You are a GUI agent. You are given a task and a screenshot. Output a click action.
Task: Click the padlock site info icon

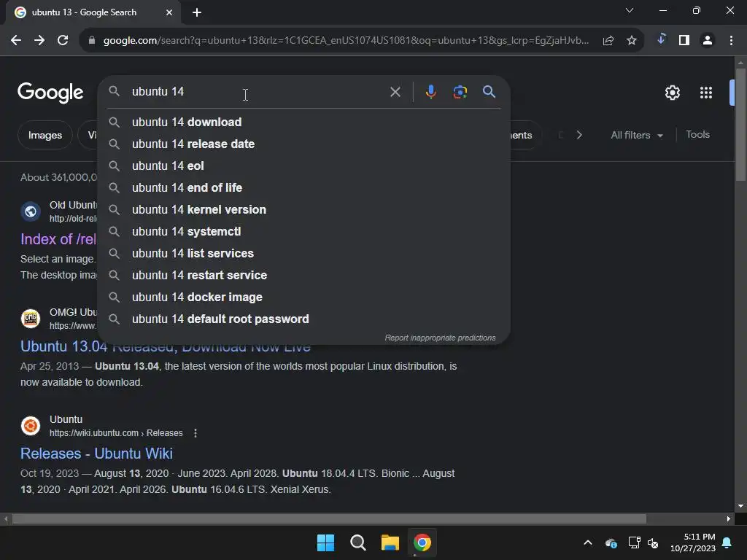[91, 41]
